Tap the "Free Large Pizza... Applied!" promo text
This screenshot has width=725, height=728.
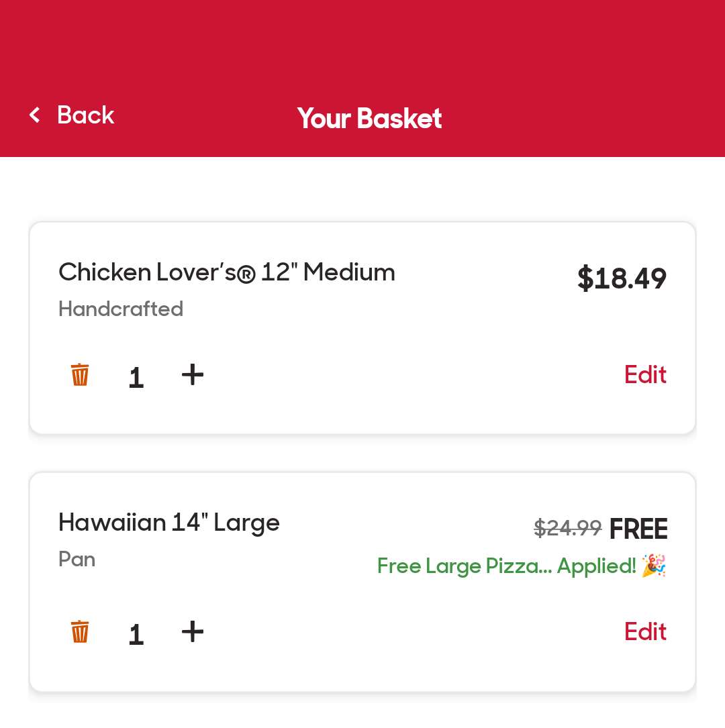[x=506, y=566]
